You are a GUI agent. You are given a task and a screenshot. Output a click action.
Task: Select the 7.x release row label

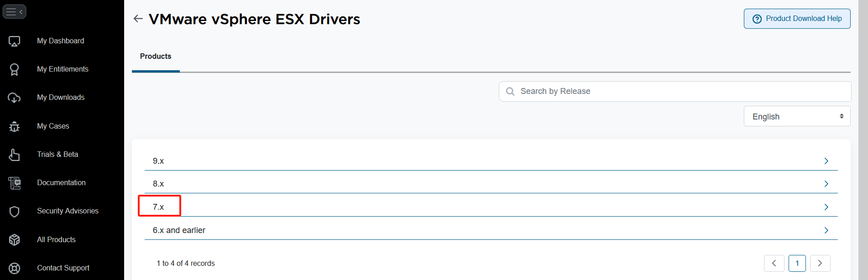(158, 207)
